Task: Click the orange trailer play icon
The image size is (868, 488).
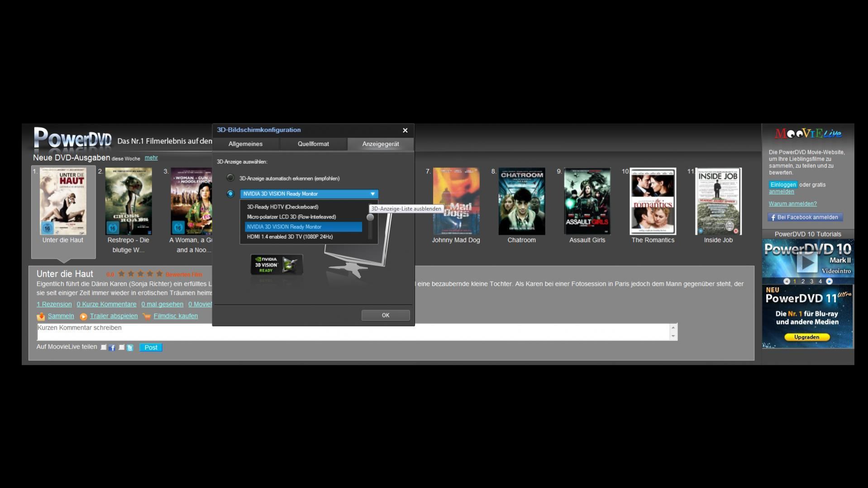Action: (83, 317)
